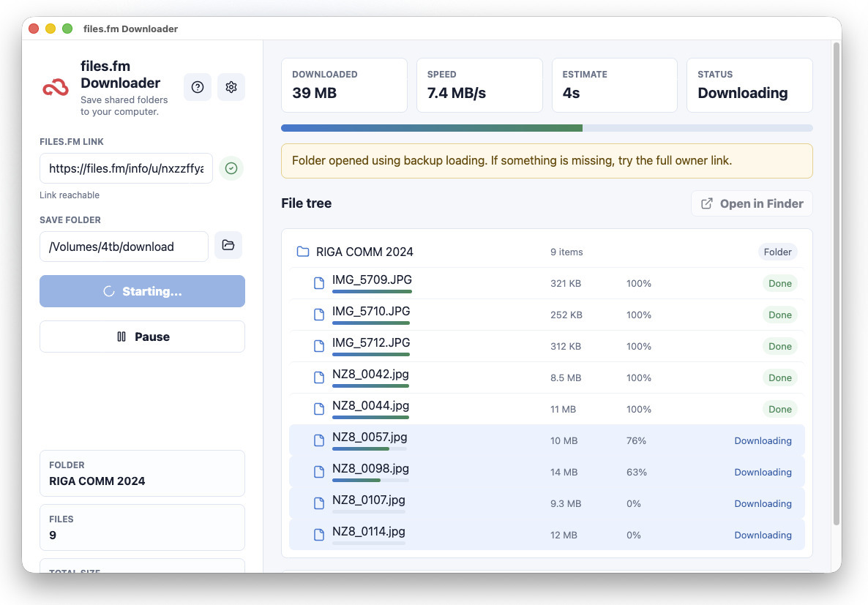Viewport: 868px width, 605px height.
Task: Click the Link reachable status text
Action: pyautogui.click(x=70, y=195)
